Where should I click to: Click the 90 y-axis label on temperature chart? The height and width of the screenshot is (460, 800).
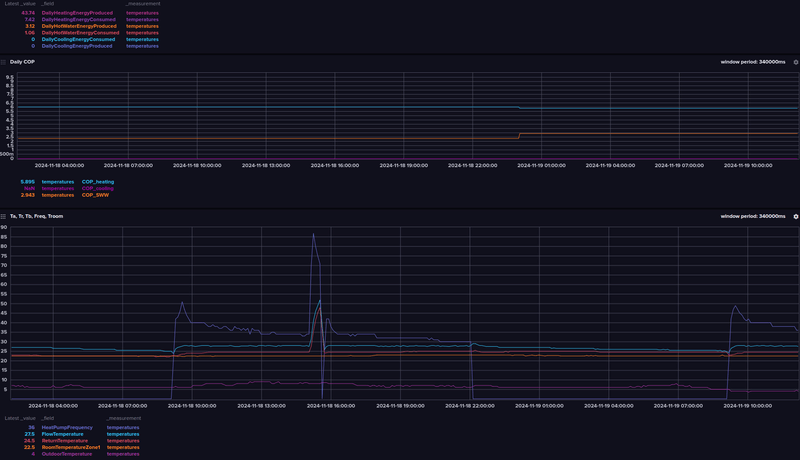click(4, 227)
